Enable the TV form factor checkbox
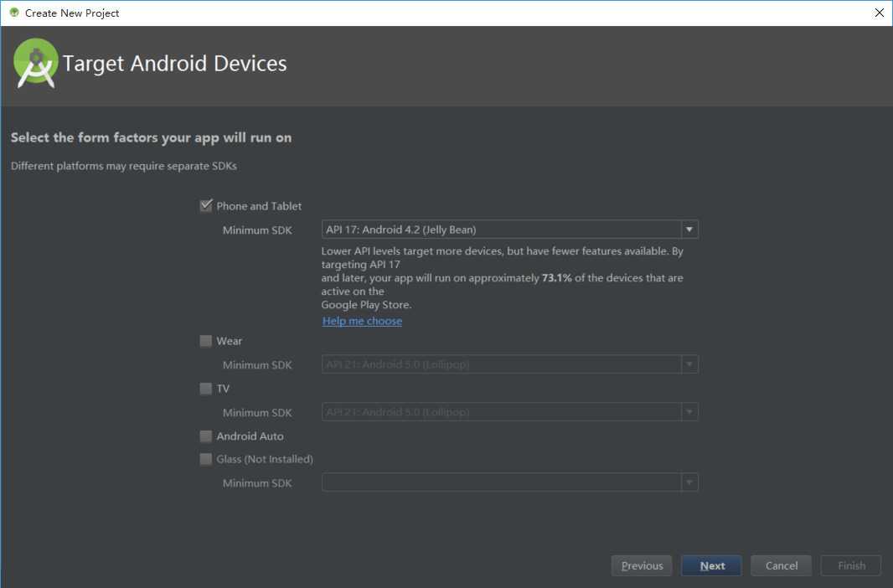 pyautogui.click(x=205, y=388)
